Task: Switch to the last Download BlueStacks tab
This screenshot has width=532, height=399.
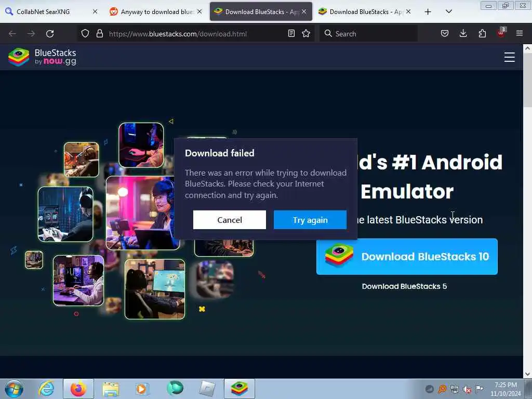Action: coord(365,11)
